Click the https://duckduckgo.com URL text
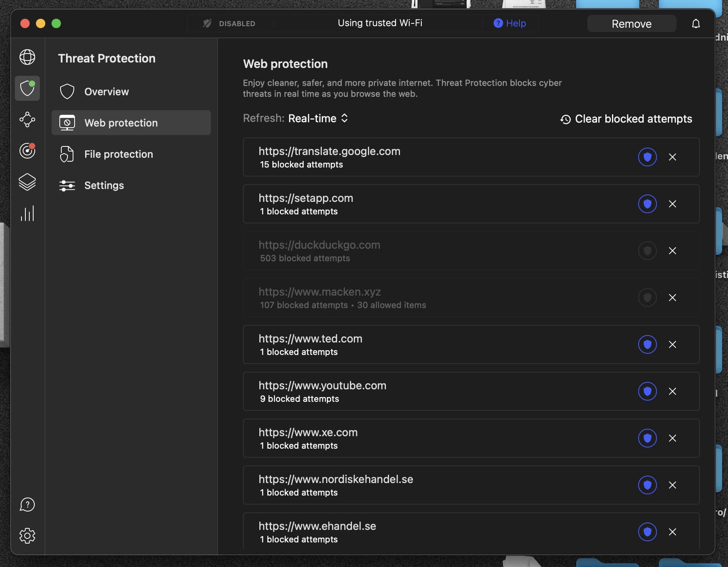The image size is (728, 567). (319, 245)
